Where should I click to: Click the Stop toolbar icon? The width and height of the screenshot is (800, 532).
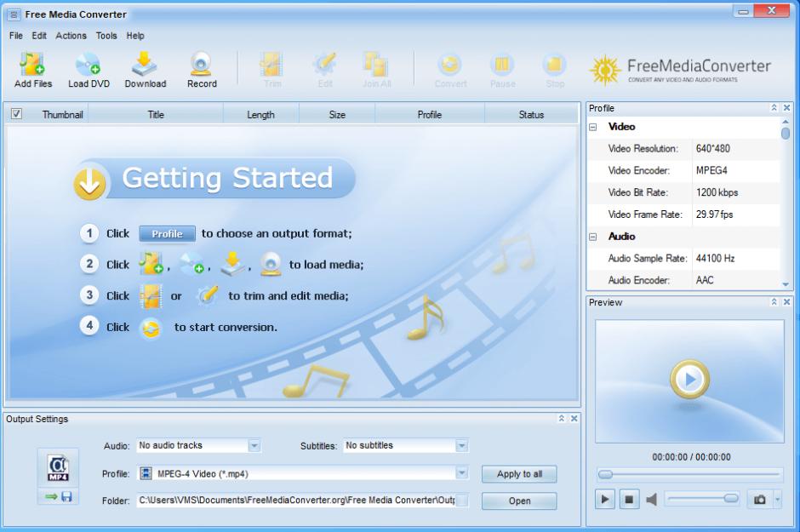[554, 65]
